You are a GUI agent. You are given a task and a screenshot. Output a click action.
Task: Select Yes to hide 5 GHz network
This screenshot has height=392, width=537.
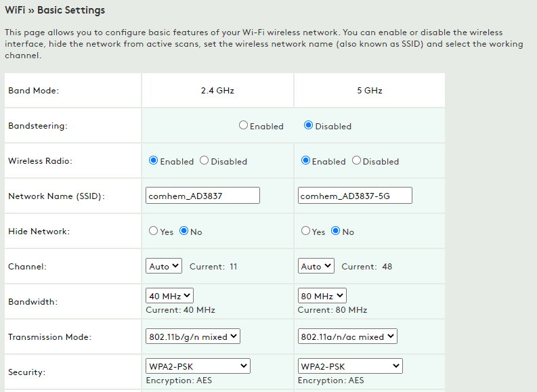[x=306, y=232]
